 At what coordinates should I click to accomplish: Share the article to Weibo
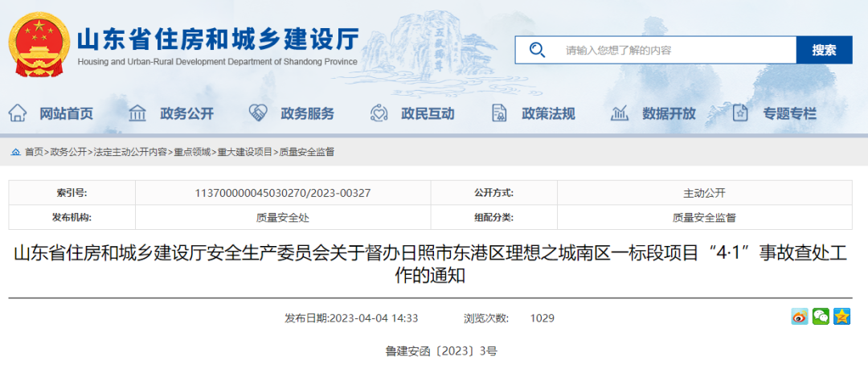click(800, 317)
